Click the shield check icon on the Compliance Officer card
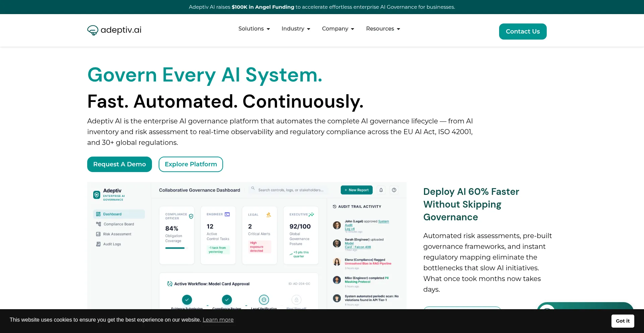644x333 pixels. pyautogui.click(x=191, y=216)
